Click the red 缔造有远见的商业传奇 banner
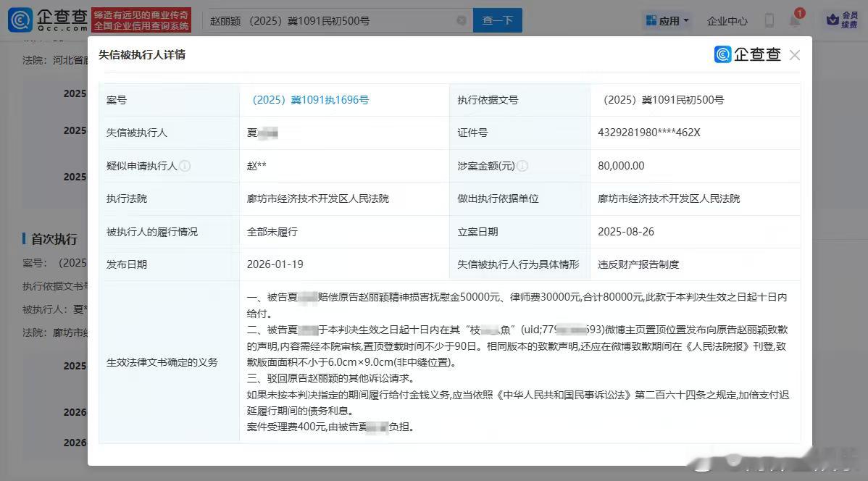Image resolution: width=868 pixels, height=481 pixels. click(141, 20)
